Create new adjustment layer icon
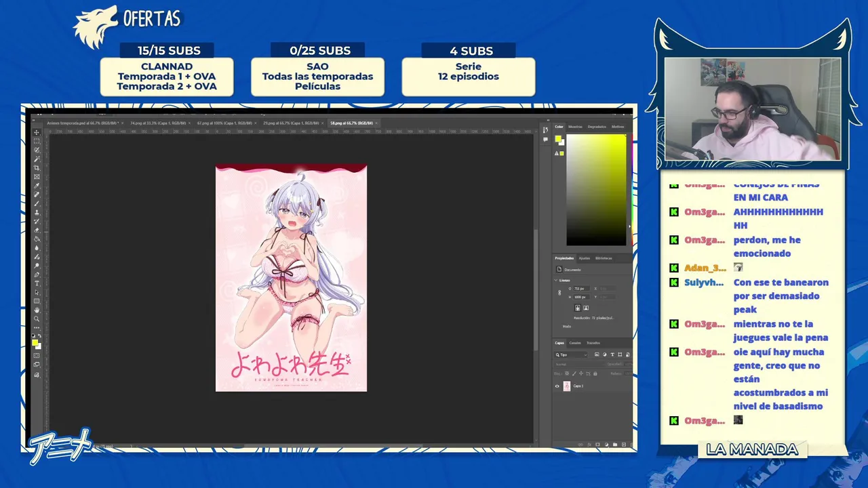 coord(606,445)
